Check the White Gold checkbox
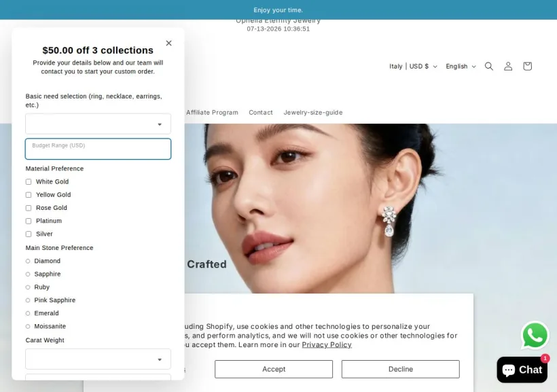This screenshot has width=557, height=392. [29, 181]
